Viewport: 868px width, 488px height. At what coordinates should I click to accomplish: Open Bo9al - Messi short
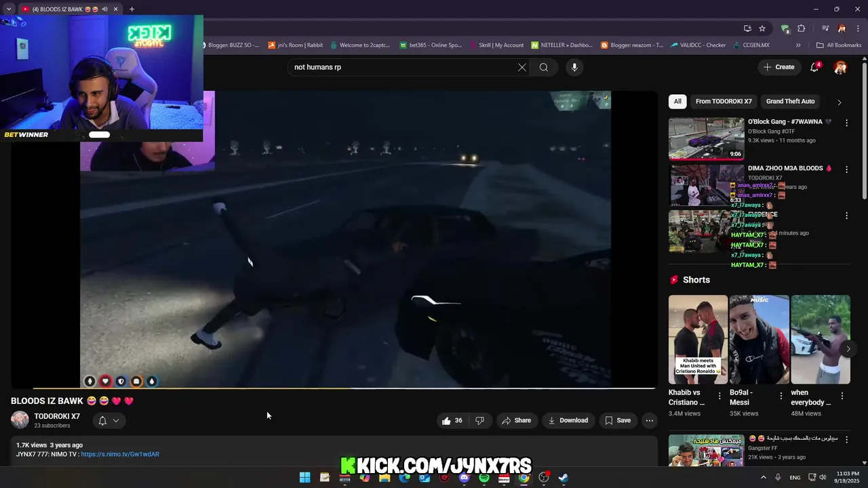759,340
